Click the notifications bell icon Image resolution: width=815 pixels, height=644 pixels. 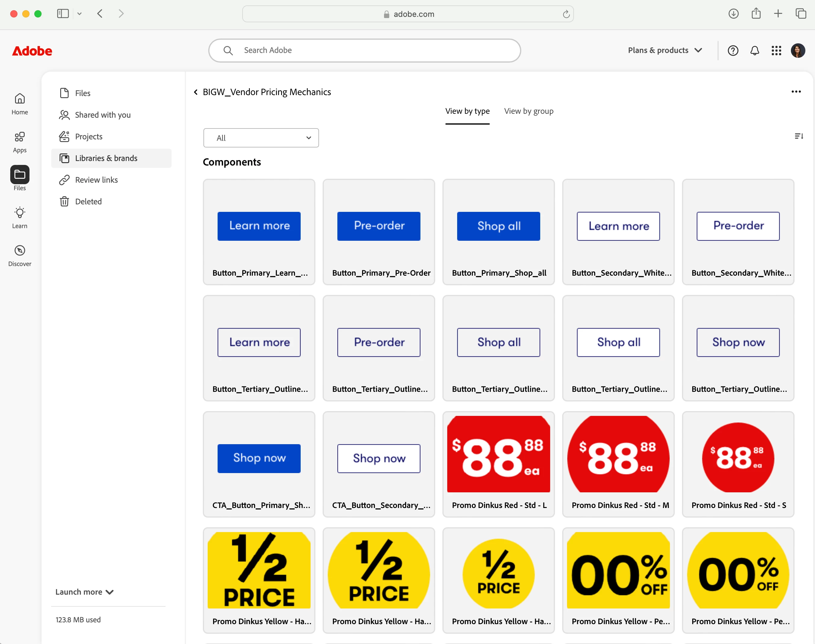754,51
